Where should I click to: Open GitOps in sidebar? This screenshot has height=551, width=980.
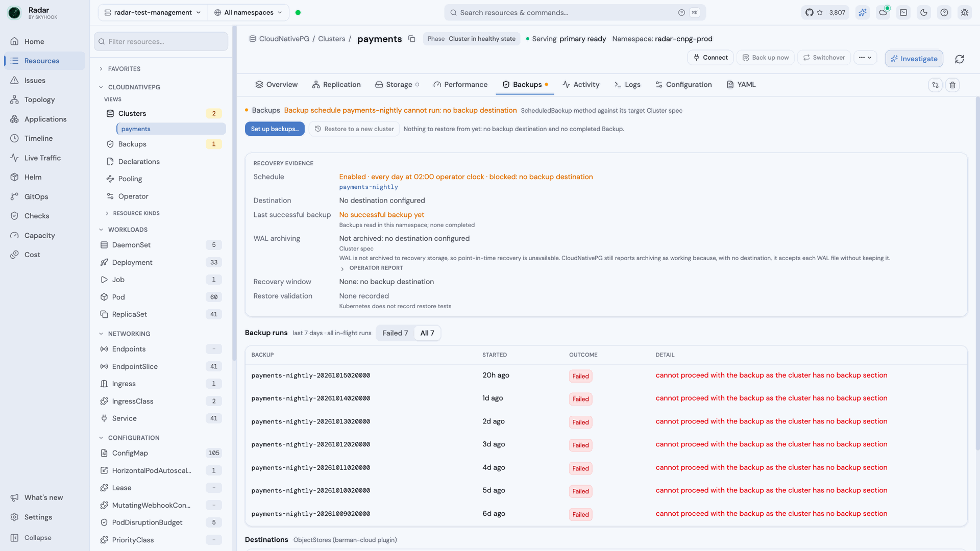click(45, 197)
